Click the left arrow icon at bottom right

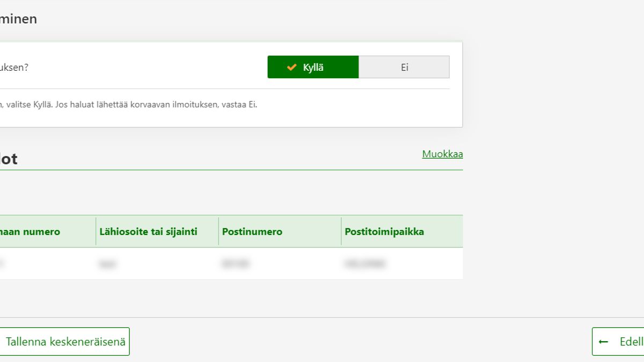coord(603,342)
